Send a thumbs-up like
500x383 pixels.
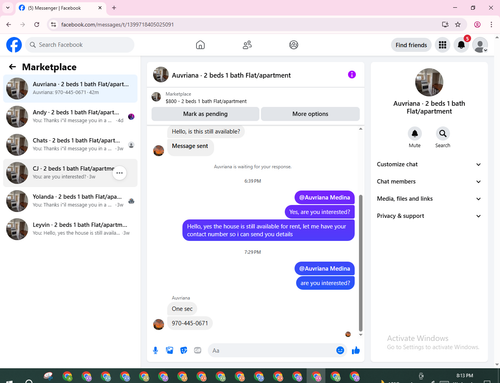[356, 350]
